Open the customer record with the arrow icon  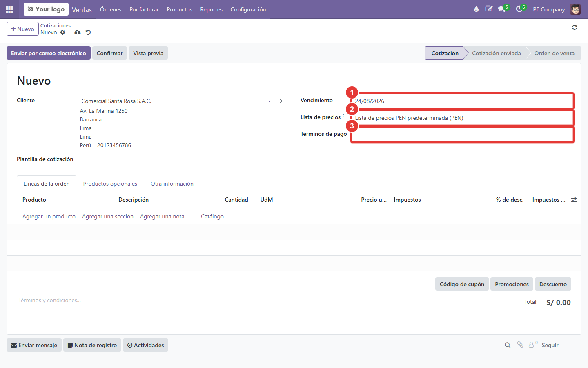(x=280, y=101)
